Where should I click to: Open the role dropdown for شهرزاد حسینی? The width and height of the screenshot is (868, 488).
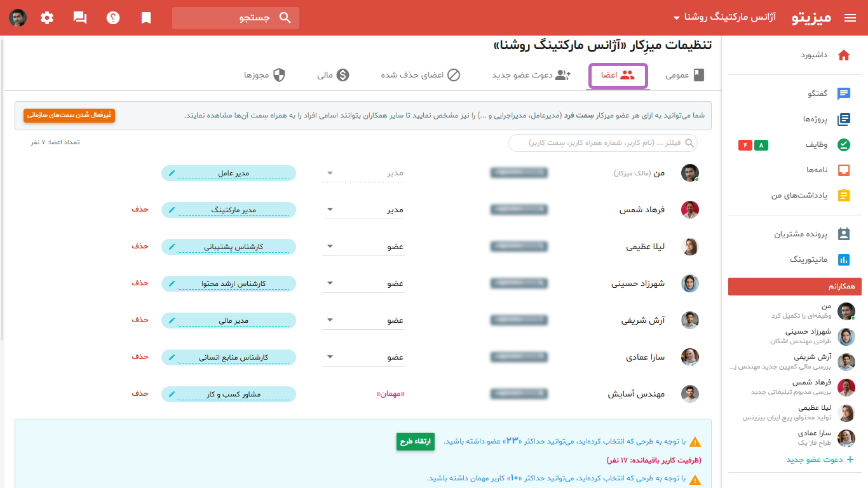(363, 283)
